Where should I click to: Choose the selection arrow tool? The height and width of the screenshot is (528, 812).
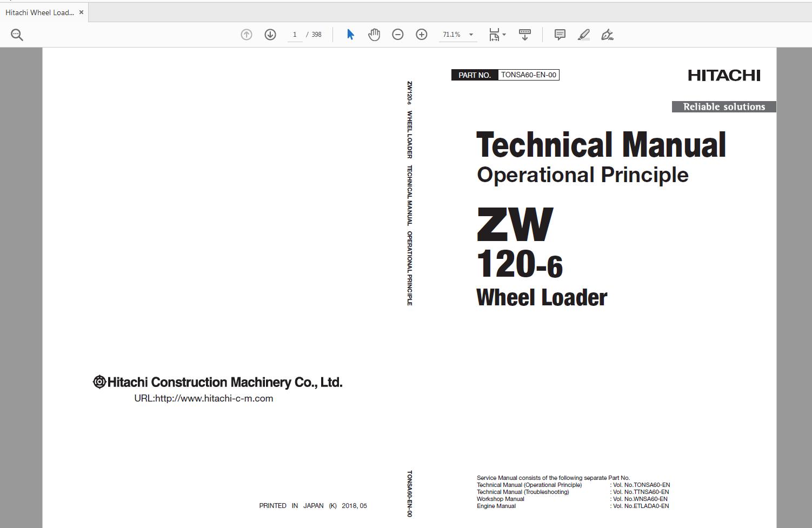coord(350,35)
